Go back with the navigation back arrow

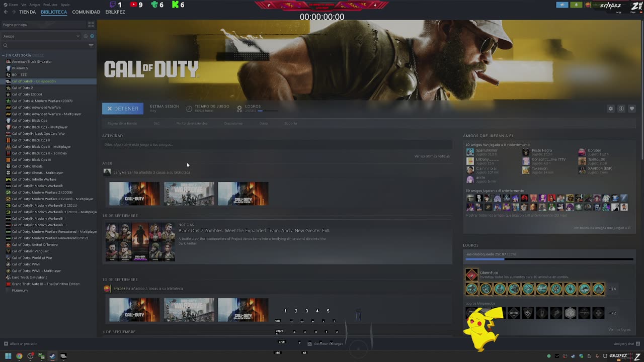click(7, 12)
